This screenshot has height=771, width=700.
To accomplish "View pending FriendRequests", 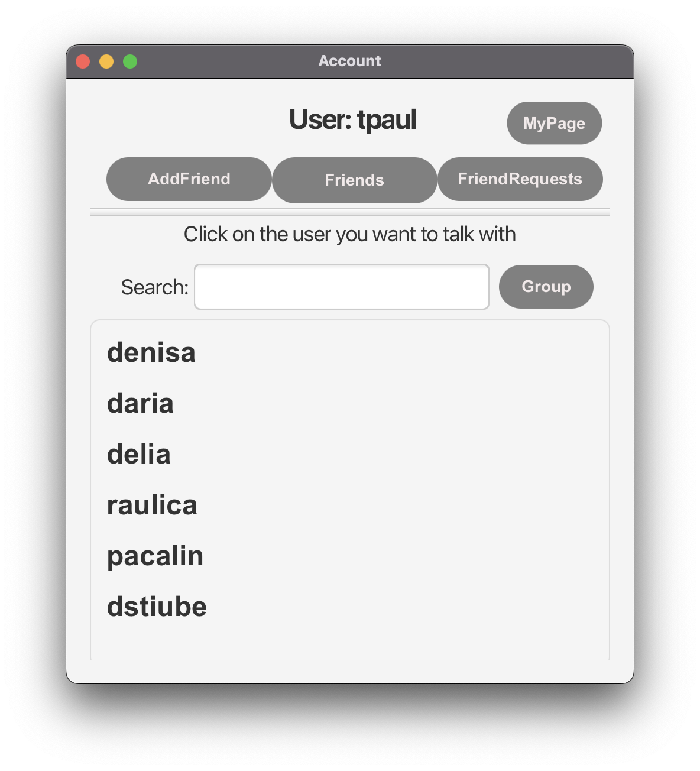I will click(520, 179).
